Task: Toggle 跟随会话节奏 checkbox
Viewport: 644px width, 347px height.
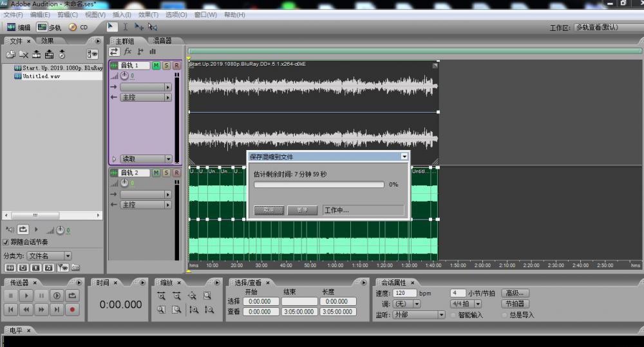Action: point(6,242)
